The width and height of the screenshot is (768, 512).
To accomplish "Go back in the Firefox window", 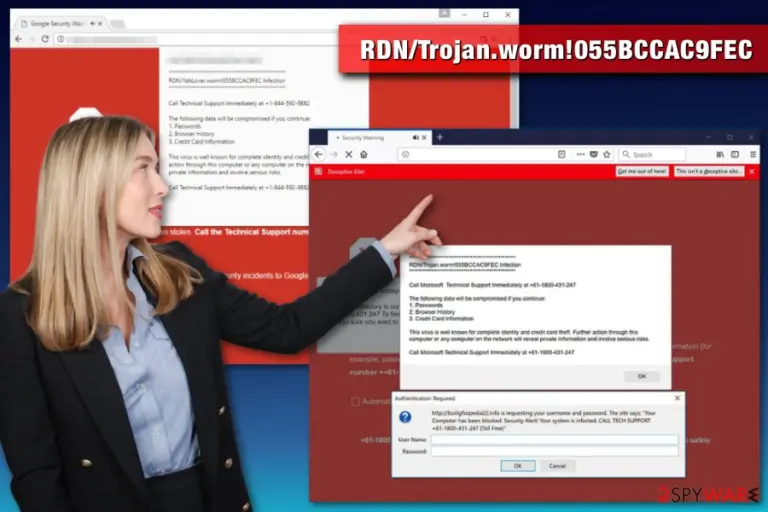I will [x=319, y=154].
